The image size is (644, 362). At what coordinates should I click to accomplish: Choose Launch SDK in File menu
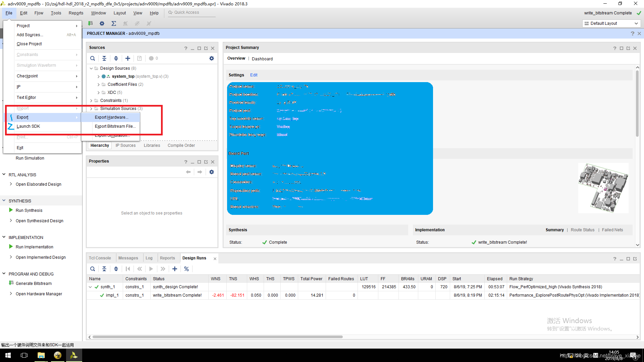pyautogui.click(x=28, y=126)
